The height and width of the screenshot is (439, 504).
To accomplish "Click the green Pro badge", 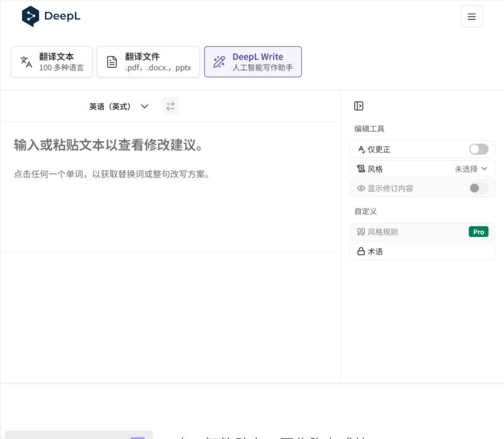I will 478,231.
